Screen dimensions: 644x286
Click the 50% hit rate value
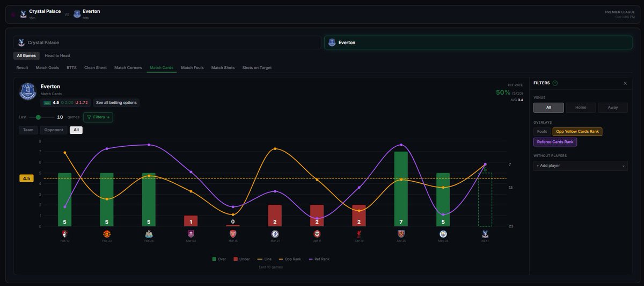point(503,92)
